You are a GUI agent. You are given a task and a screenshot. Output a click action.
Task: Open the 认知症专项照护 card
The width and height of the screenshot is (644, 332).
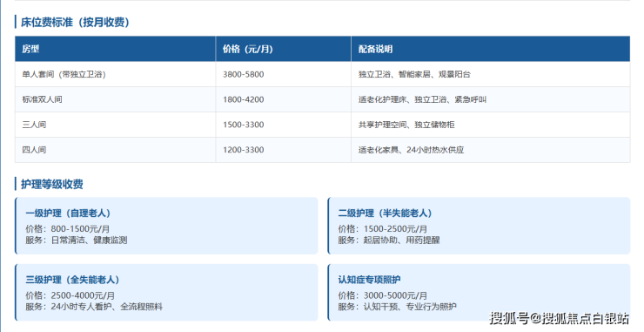click(479, 293)
